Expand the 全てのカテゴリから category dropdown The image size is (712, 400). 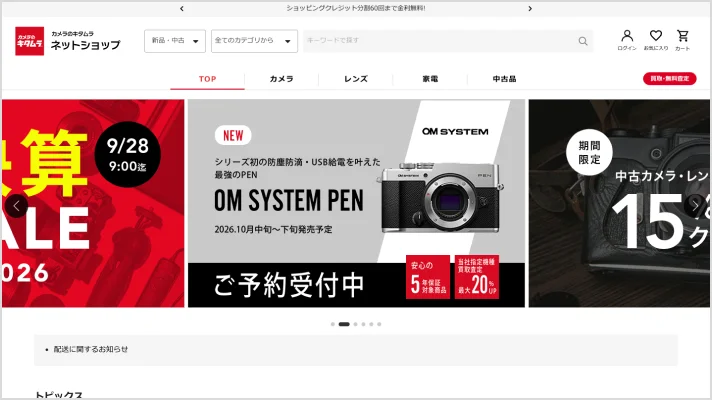[x=254, y=41]
